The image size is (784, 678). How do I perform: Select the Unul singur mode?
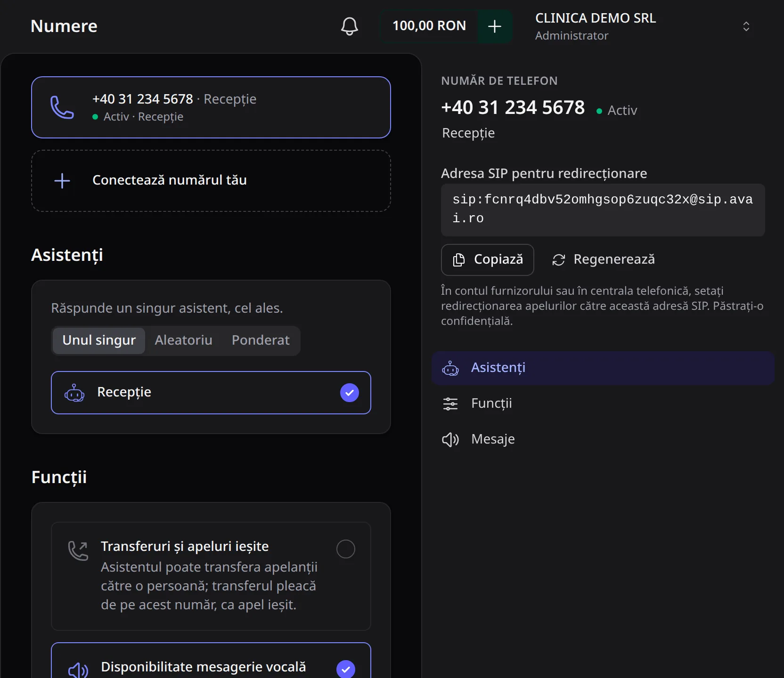tap(99, 340)
